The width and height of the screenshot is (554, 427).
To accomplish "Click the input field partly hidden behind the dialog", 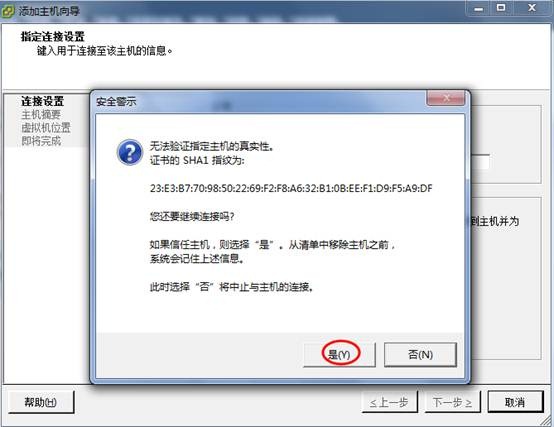I will 481,162.
